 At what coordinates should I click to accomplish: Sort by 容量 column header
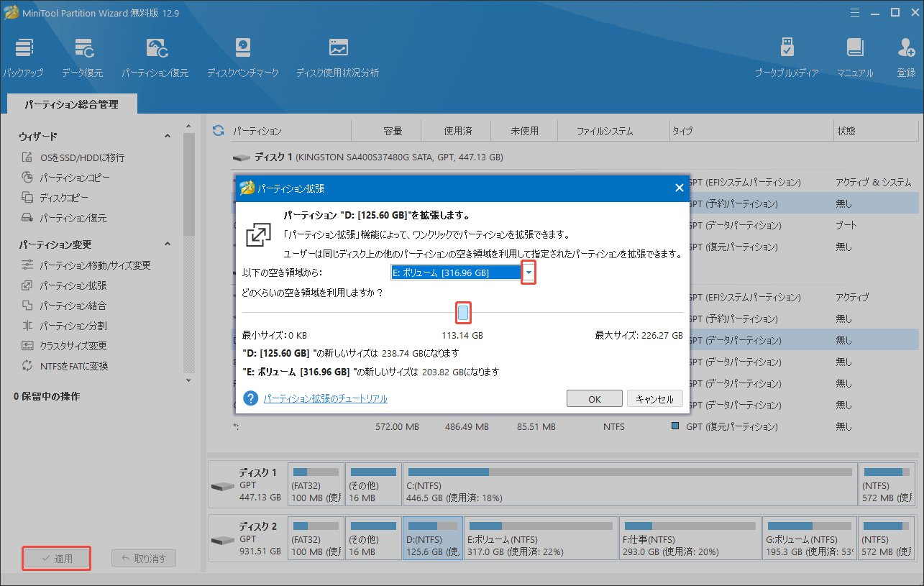(393, 131)
